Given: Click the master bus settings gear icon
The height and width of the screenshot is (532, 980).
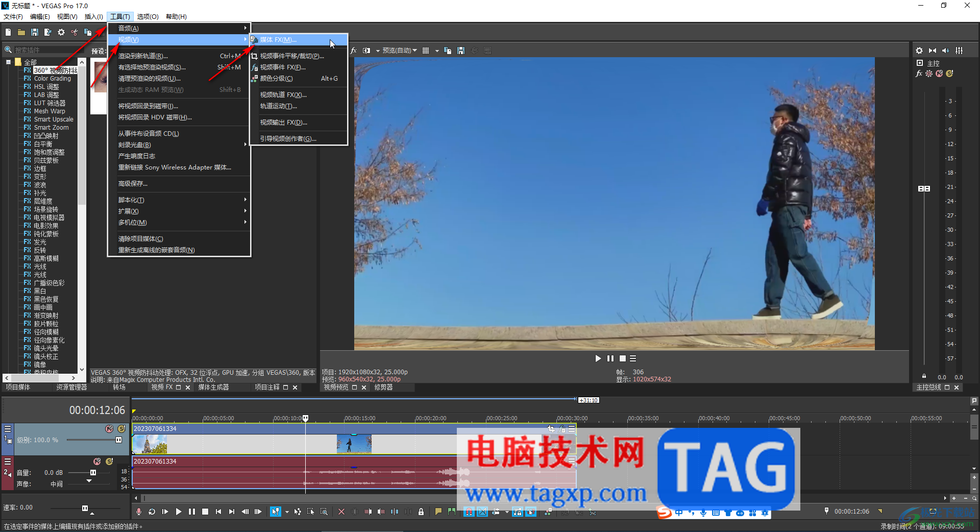Looking at the screenshot, I should pyautogui.click(x=919, y=51).
